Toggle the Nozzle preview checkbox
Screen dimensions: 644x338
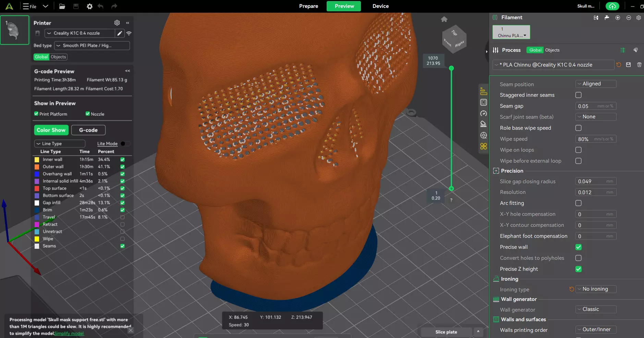[x=87, y=114]
